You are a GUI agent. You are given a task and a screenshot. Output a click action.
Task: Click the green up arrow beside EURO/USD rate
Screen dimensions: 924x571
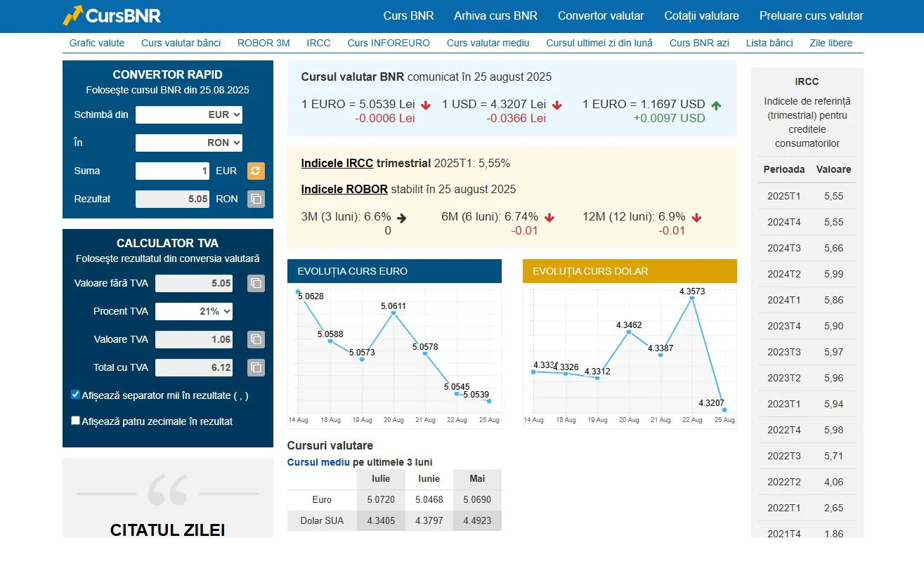[716, 105]
